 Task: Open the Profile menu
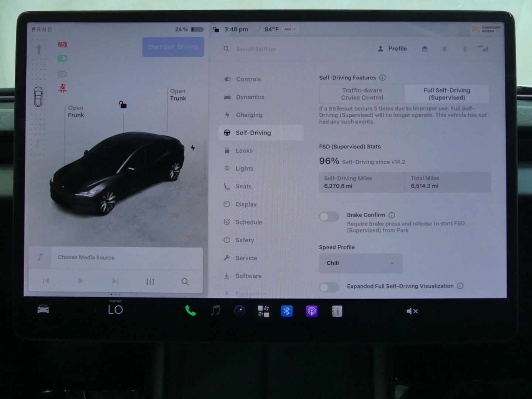pos(392,49)
